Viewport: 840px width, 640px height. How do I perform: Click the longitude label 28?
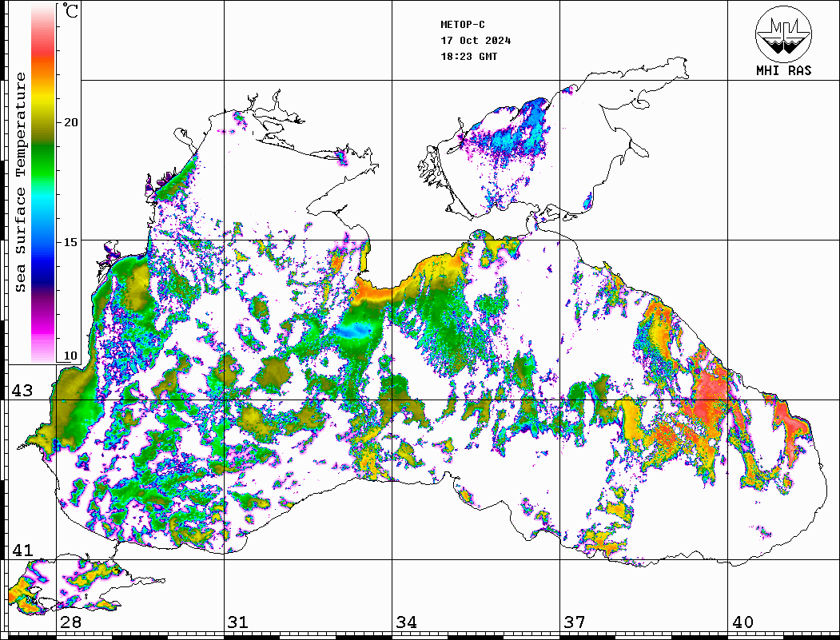coord(70,622)
